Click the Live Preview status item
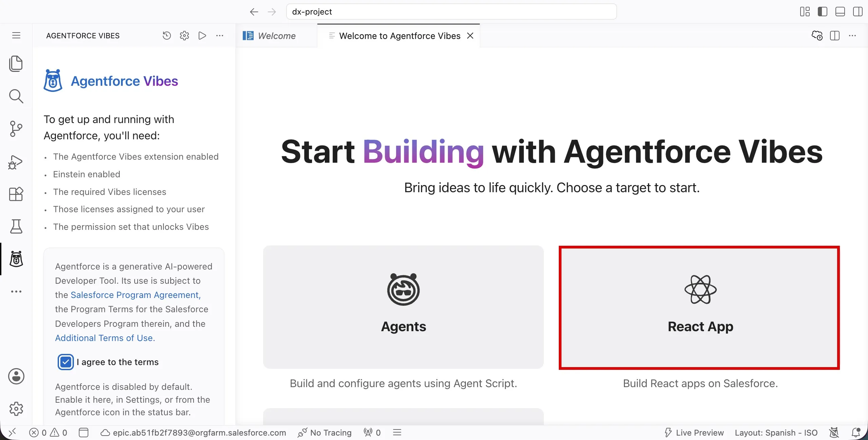The height and width of the screenshot is (440, 868). click(694, 433)
